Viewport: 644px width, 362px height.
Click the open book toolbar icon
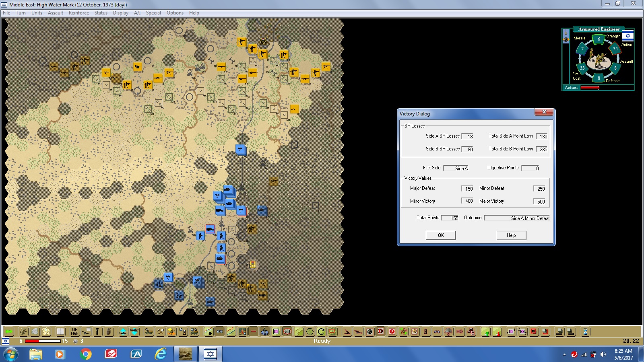[x=60, y=331]
